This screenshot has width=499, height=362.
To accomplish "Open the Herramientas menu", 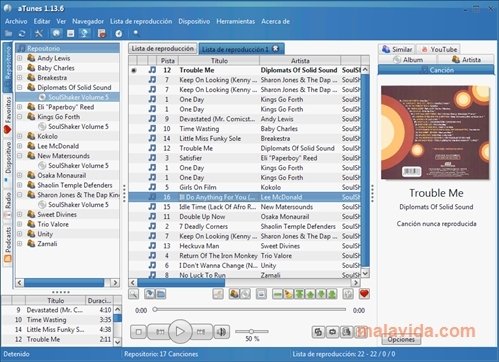I will (235, 21).
